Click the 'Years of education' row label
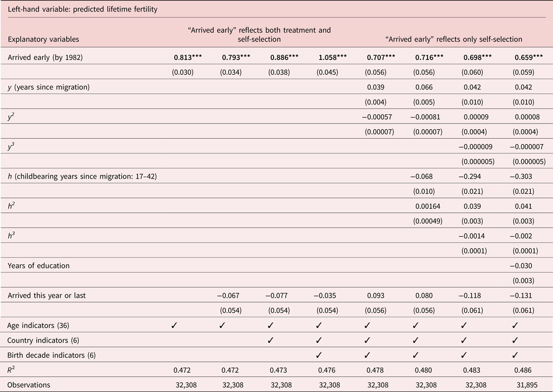The height and width of the screenshot is (392, 553). (39, 265)
